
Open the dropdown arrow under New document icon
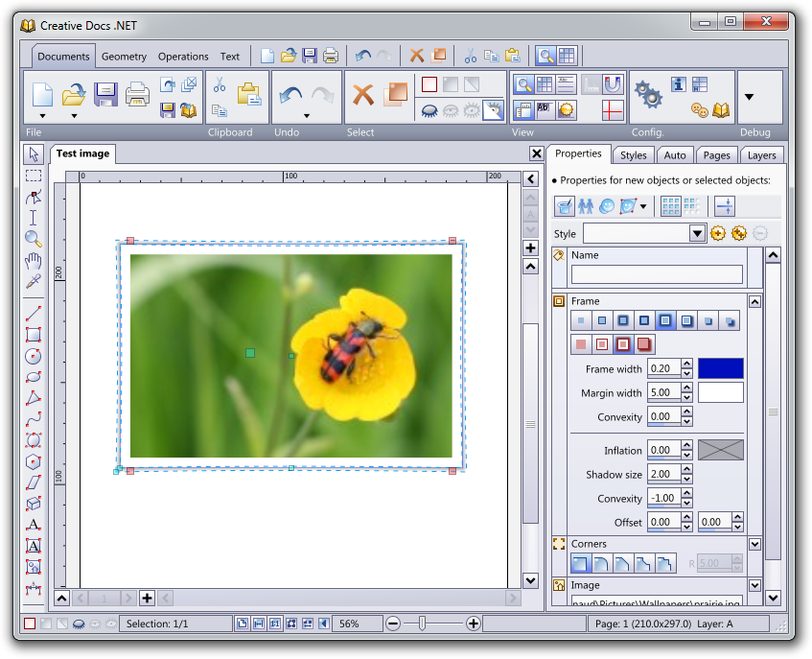coord(42,116)
